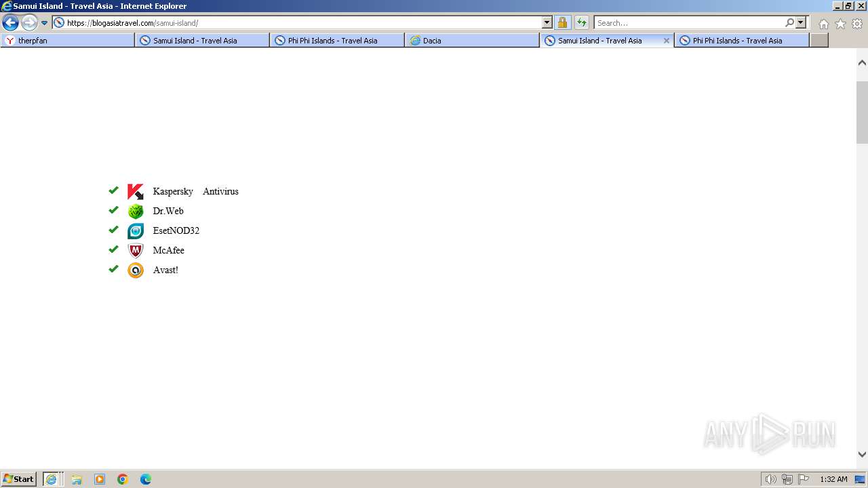
Task: Click Internet Explorer taskbar icon
Action: tap(53, 479)
